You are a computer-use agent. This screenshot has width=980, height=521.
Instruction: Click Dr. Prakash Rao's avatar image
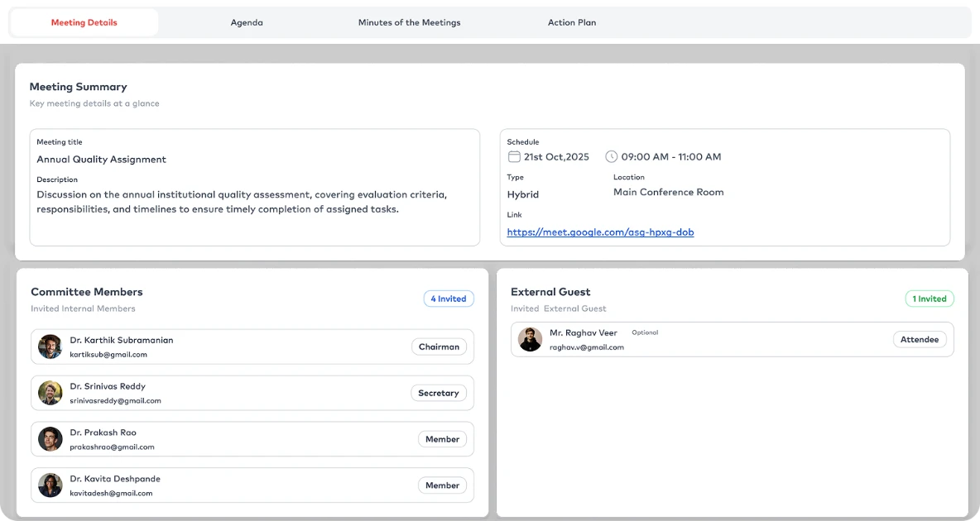[x=50, y=439]
